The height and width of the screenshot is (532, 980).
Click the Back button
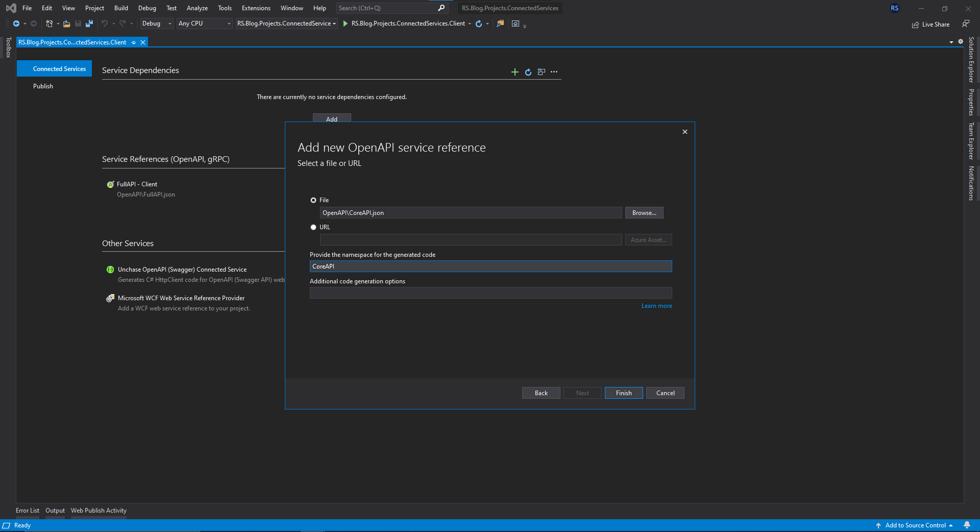541,393
